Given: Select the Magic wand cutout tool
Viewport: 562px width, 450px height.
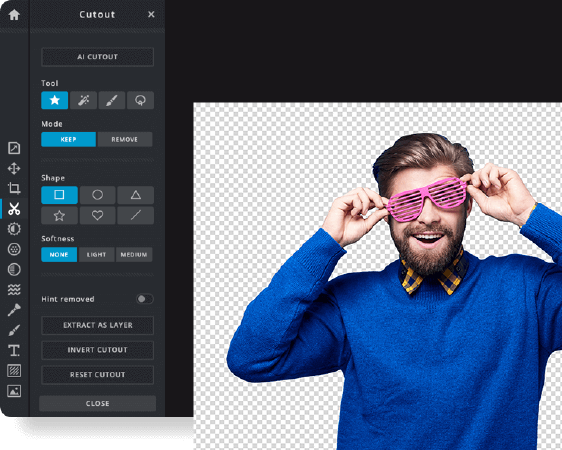Looking at the screenshot, I should (x=83, y=100).
